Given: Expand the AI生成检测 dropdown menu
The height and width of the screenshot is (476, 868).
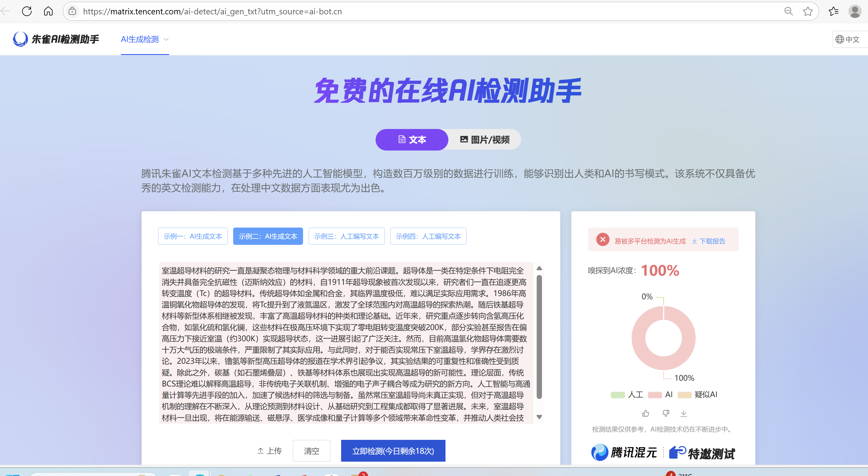Looking at the screenshot, I should [145, 39].
